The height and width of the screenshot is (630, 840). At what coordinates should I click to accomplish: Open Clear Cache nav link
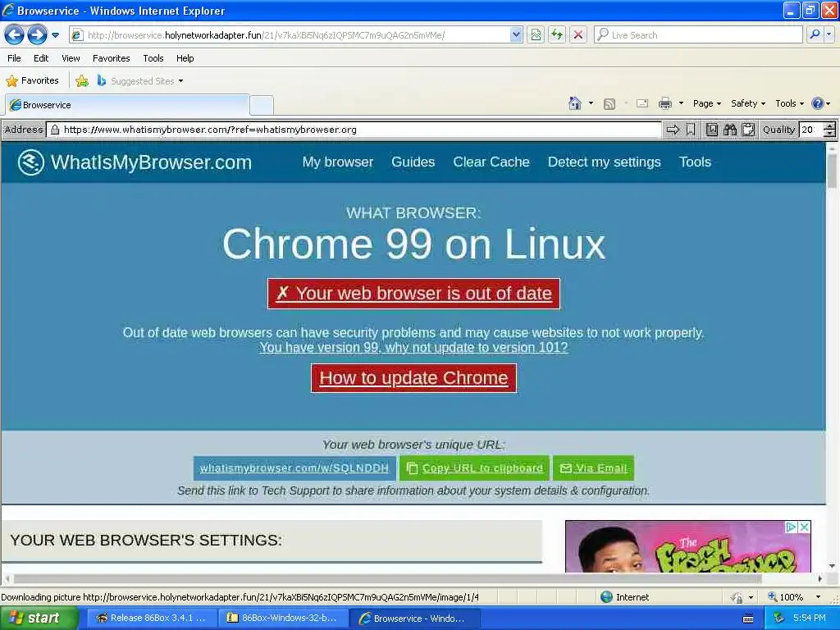[x=491, y=162]
